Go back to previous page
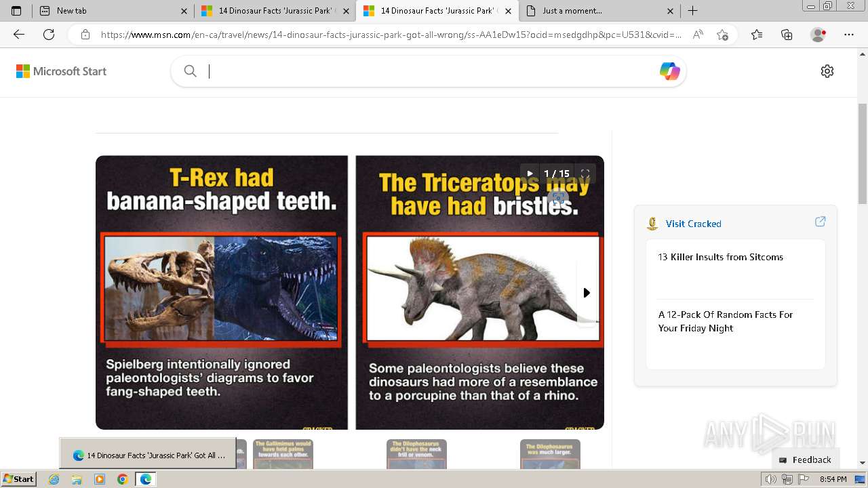Viewport: 868px width, 488px height. point(19,35)
